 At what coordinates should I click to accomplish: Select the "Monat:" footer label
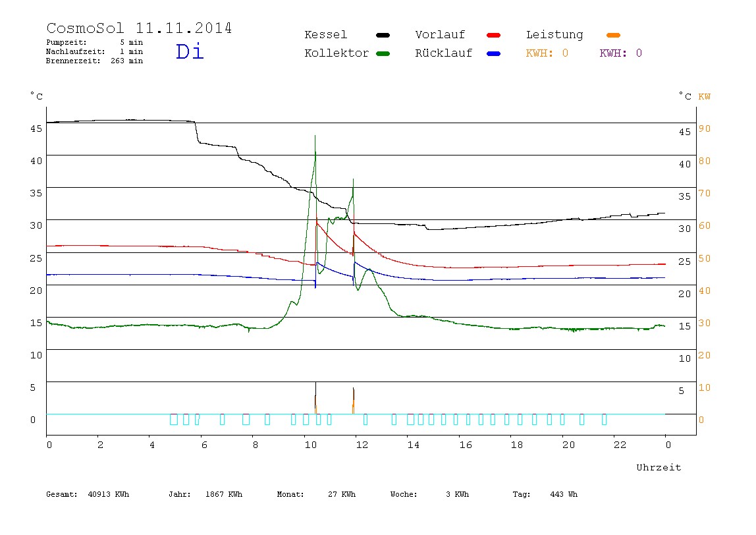tap(290, 494)
